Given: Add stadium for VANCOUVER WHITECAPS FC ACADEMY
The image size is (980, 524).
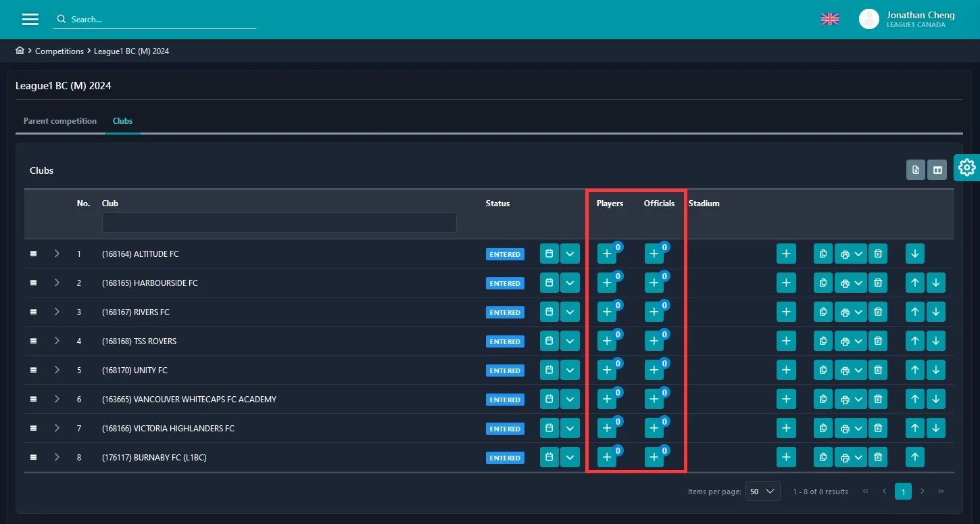Looking at the screenshot, I should coord(786,399).
